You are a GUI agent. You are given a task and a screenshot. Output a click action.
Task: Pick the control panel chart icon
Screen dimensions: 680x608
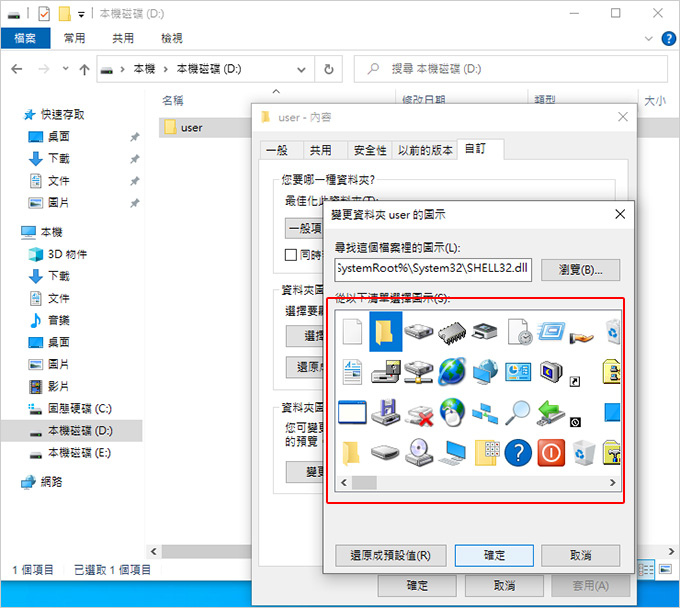pyautogui.click(x=518, y=372)
